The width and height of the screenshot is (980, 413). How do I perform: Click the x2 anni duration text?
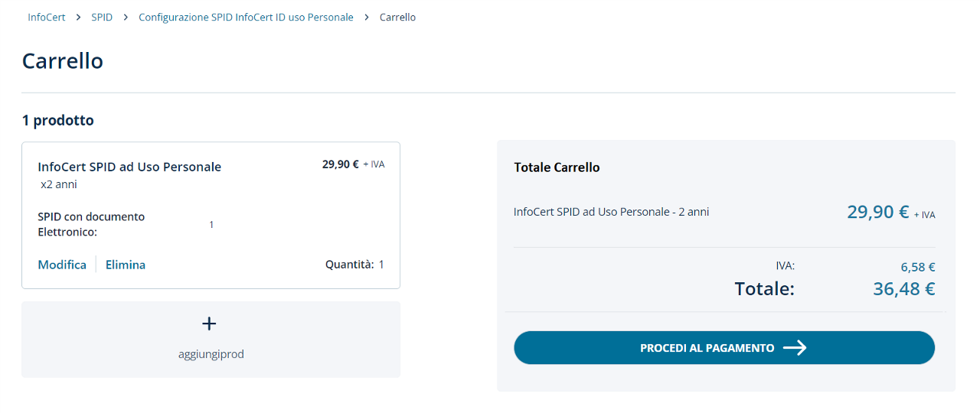point(59,184)
